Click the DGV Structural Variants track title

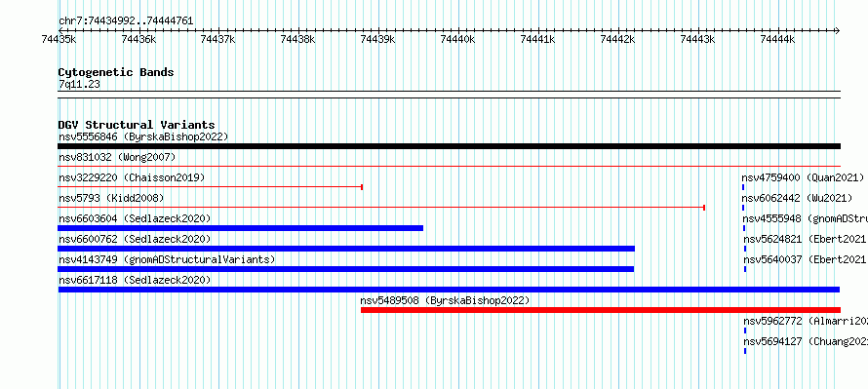[x=137, y=125]
